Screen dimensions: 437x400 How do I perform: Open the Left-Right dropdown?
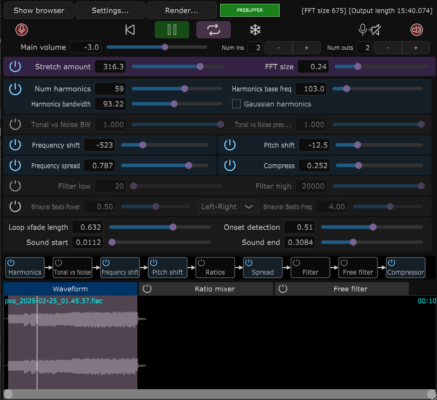point(228,207)
